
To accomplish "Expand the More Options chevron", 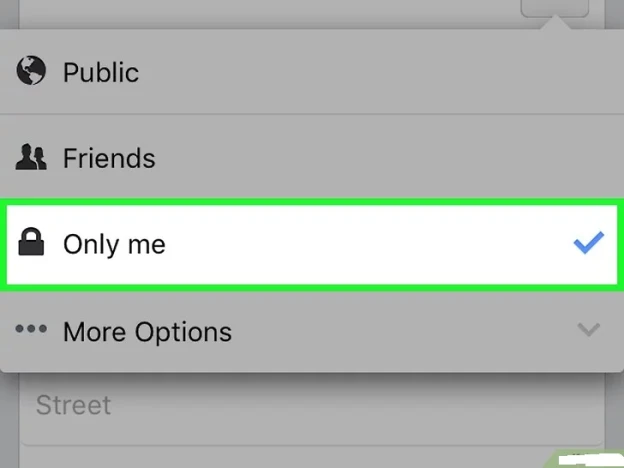I will click(x=589, y=330).
